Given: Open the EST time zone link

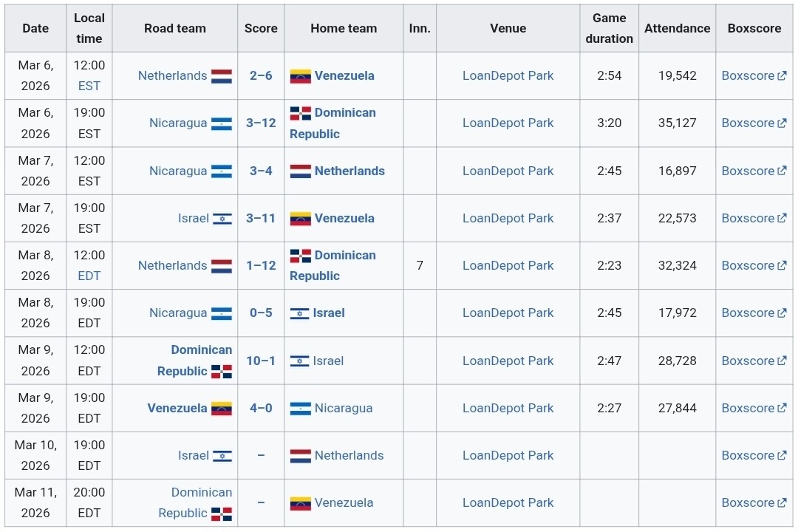Looking at the screenshot, I should point(89,86).
